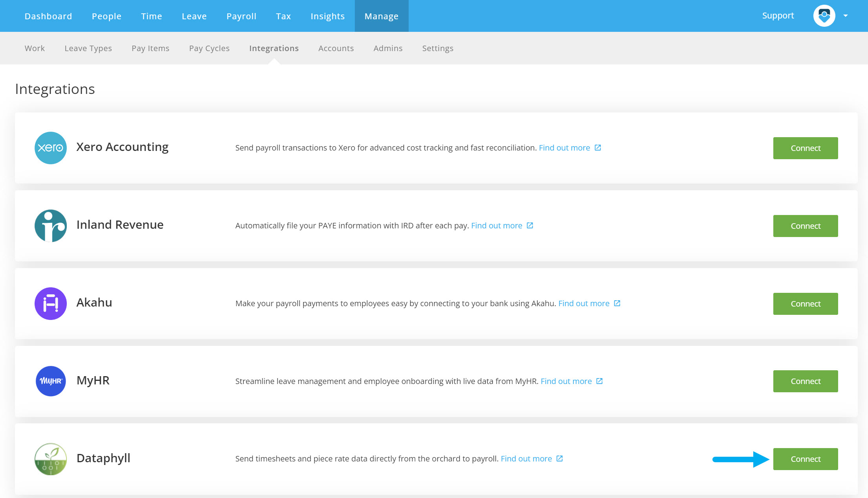Viewport: 868px width, 498px height.
Task: Open the Support link
Action: (778, 16)
